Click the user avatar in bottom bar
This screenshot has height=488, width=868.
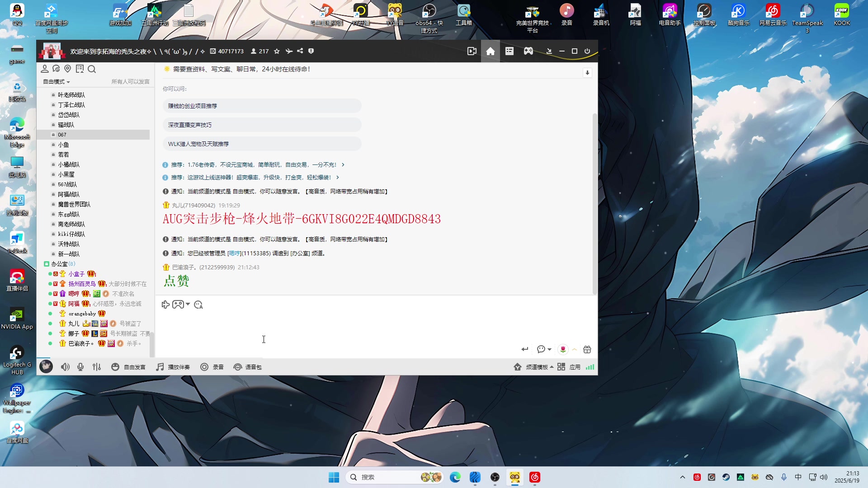click(x=46, y=366)
